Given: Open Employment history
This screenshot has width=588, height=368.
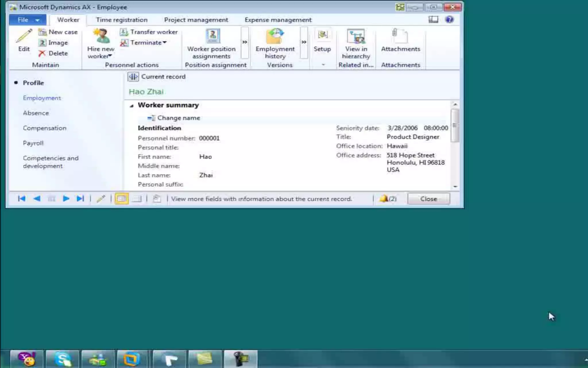Looking at the screenshot, I should (275, 44).
